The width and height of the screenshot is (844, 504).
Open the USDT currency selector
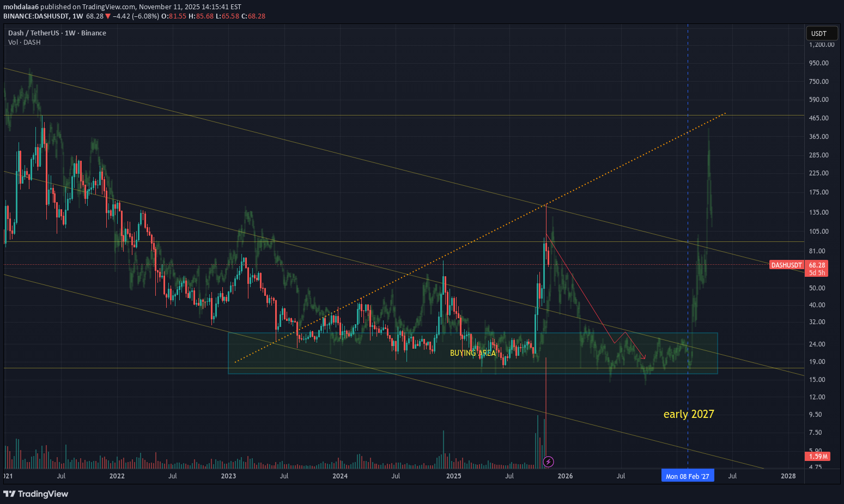pyautogui.click(x=822, y=33)
